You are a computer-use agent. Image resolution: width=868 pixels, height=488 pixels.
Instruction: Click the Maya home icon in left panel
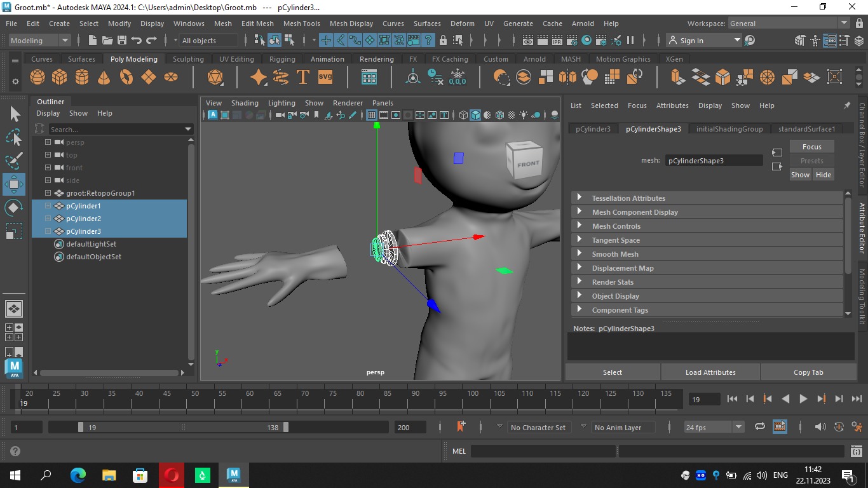pyautogui.click(x=14, y=368)
